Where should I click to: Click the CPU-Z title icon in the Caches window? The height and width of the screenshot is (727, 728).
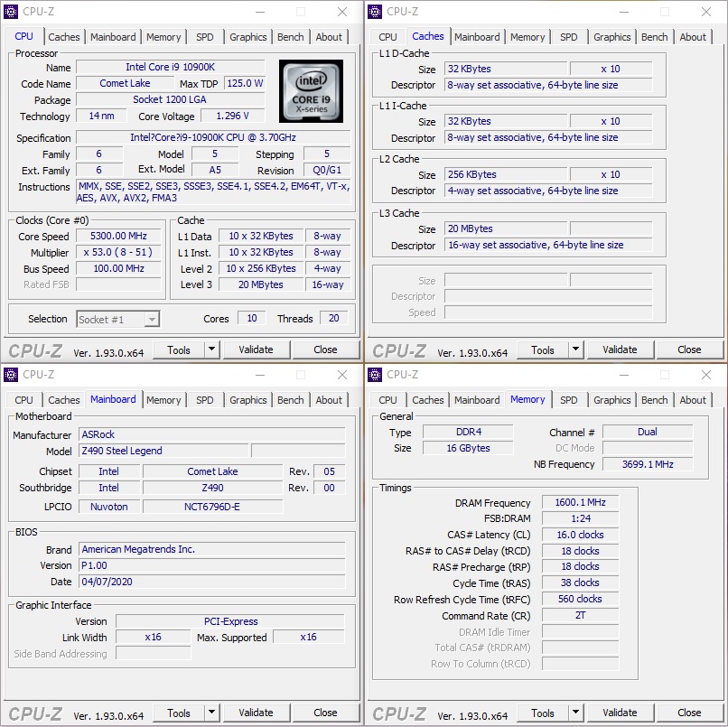click(x=376, y=12)
